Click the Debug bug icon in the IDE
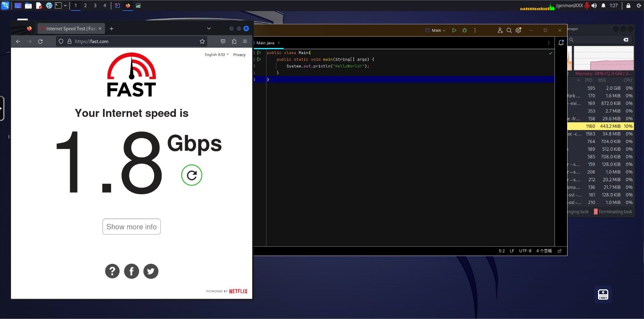The height and width of the screenshot is (319, 644). click(465, 30)
